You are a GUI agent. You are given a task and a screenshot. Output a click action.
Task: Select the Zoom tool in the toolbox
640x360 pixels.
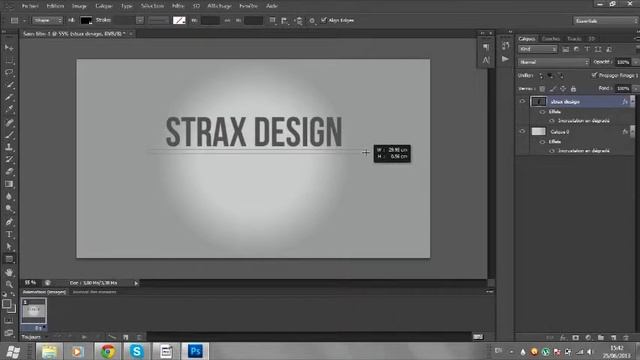9,284
